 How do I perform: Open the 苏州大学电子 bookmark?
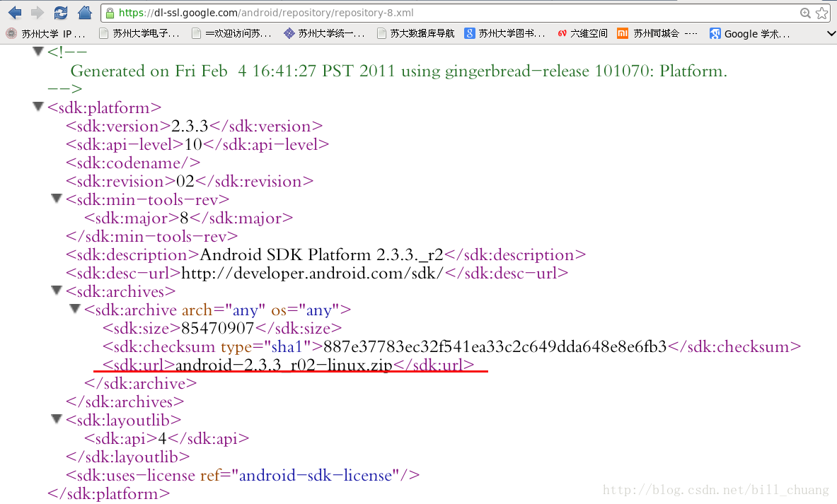(x=139, y=34)
